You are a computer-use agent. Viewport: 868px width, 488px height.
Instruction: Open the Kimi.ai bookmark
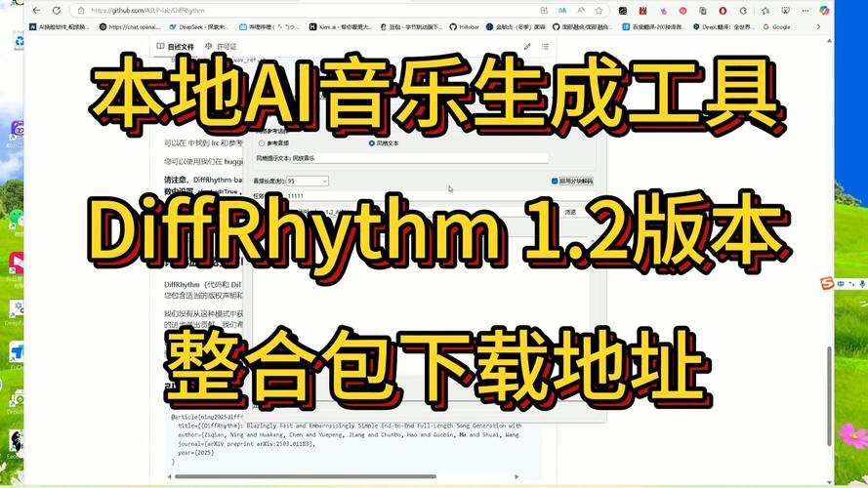click(x=341, y=26)
